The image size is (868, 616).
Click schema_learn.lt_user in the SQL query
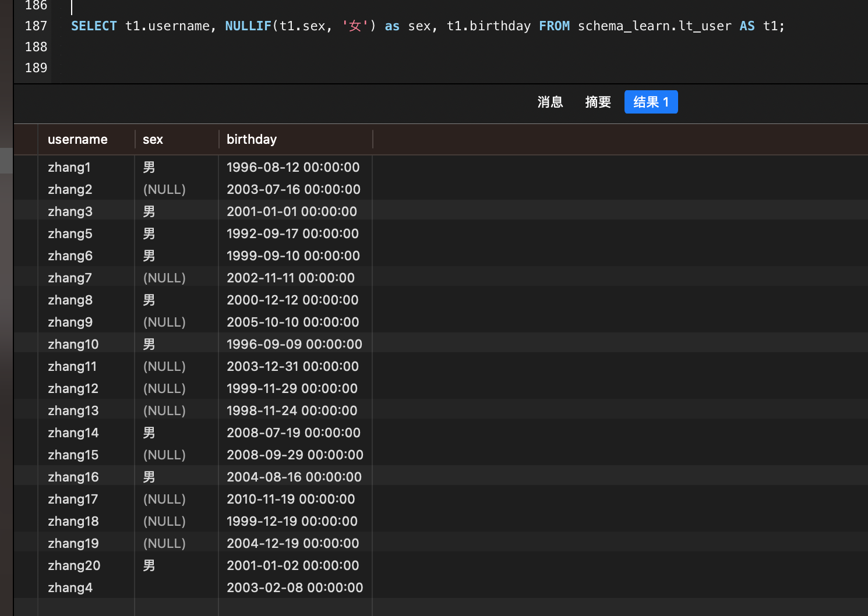click(654, 26)
